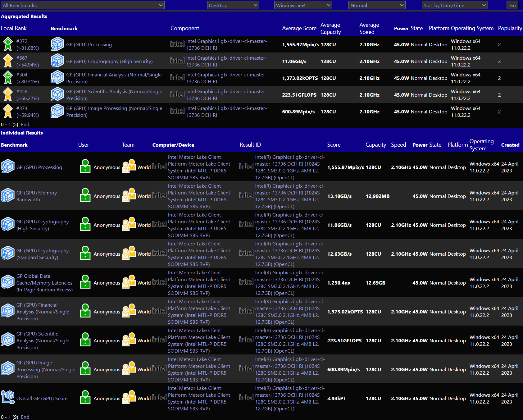Click the GP Global Data Cache/Memory Latencies icon
The image size is (523, 420).
click(x=8, y=282)
